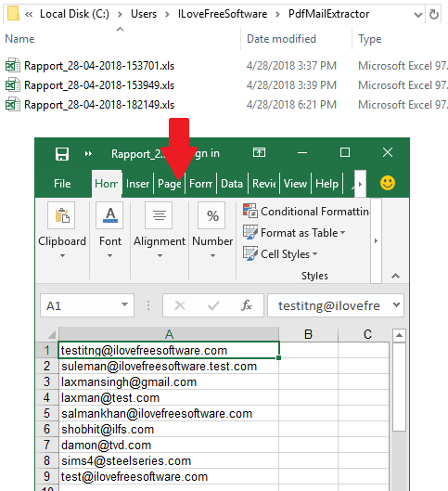Click the Insert Function fx icon

tap(247, 305)
